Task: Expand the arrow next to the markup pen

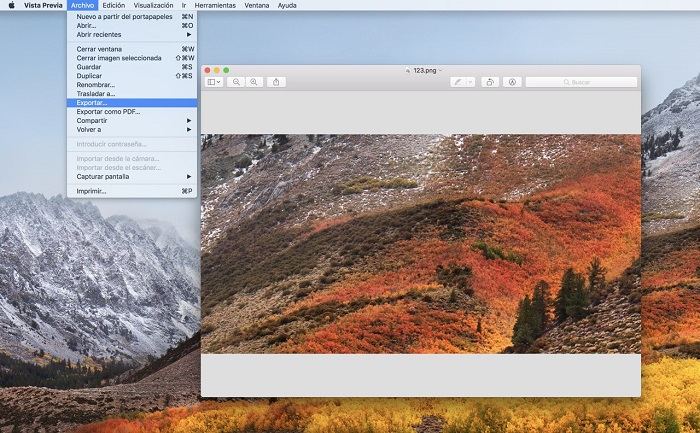Action: [470, 82]
